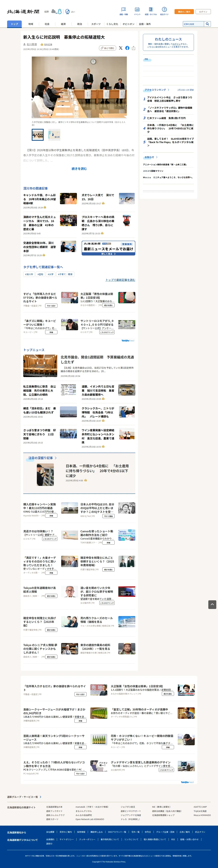This screenshot has width=218, height=868.
Task: Open the 日本酒 feature article photo
Action: pyautogui.click(x=45, y=475)
